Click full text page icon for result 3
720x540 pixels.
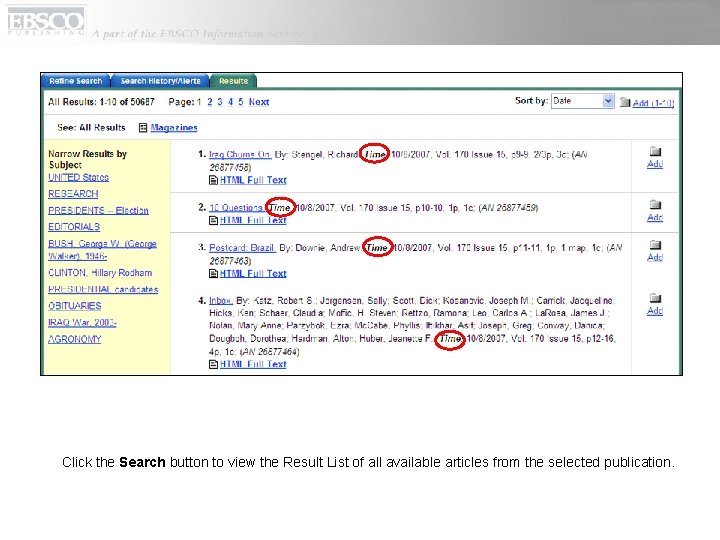213,274
